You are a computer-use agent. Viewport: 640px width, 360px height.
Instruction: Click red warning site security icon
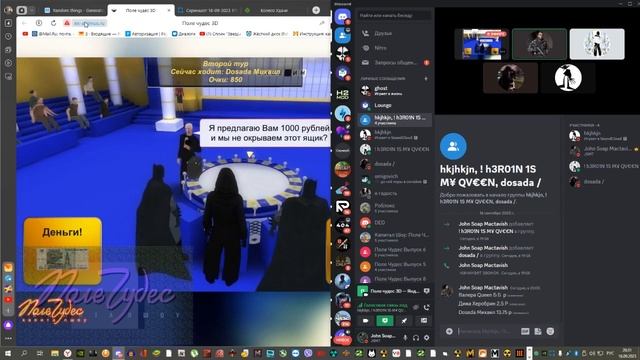[x=67, y=23]
